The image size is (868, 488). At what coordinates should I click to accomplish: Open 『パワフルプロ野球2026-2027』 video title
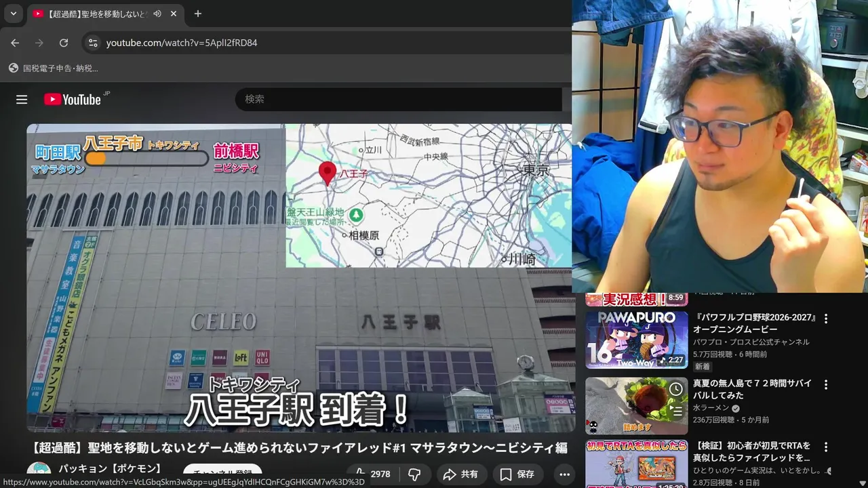point(754,323)
